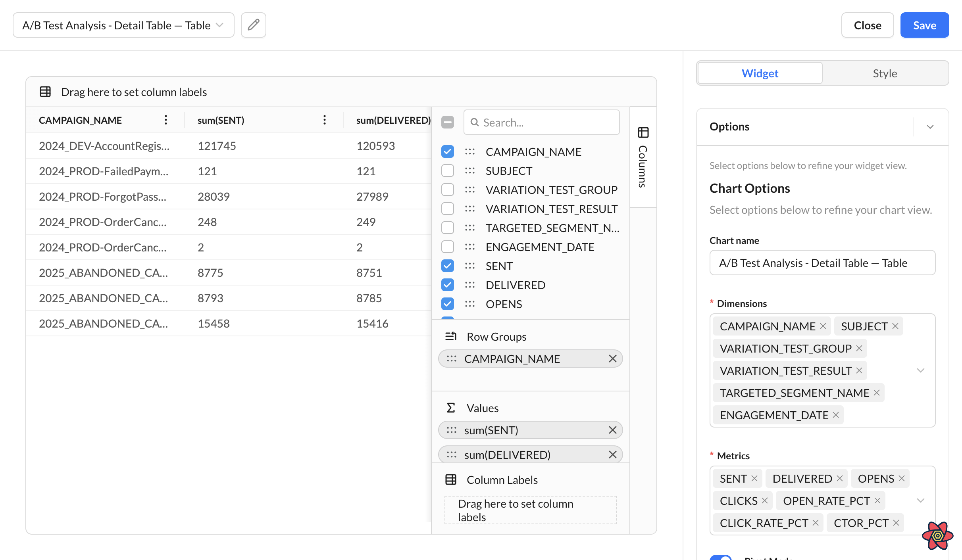
Task: Uncheck the SENT column checkbox
Action: [x=448, y=266]
